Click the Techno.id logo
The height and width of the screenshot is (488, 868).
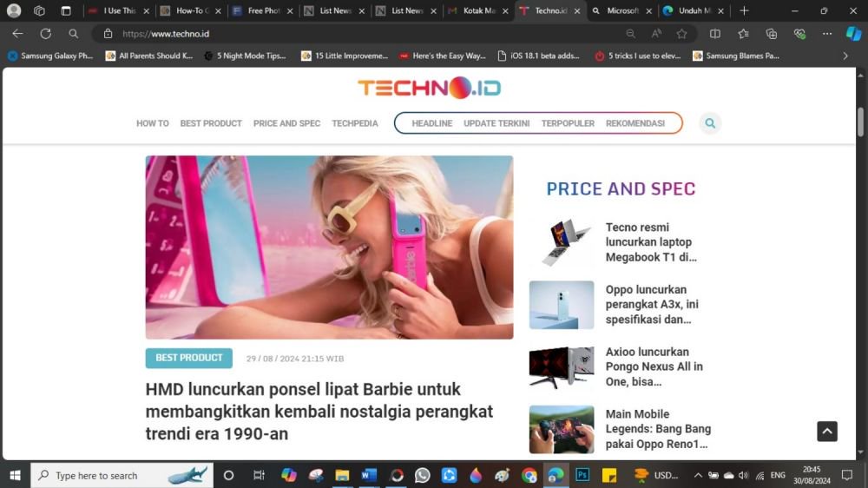tap(430, 88)
